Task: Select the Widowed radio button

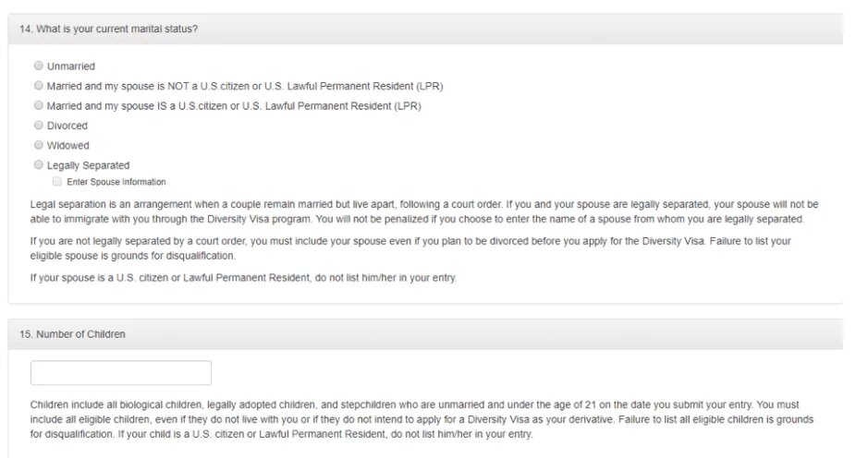Action: [x=38, y=145]
